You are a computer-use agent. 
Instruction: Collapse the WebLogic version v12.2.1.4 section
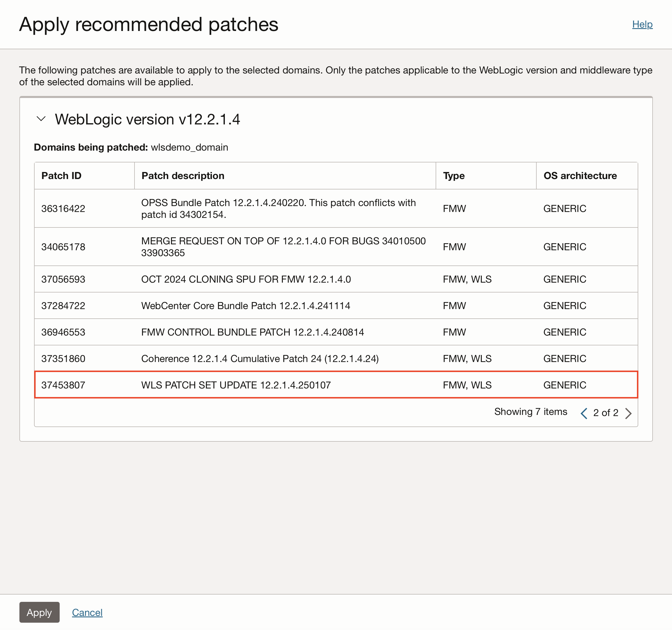pos(41,119)
